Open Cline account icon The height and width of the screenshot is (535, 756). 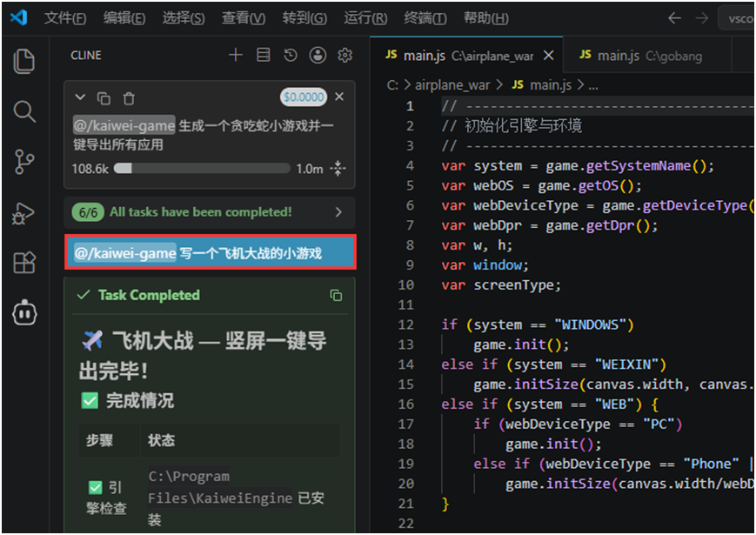[318, 55]
